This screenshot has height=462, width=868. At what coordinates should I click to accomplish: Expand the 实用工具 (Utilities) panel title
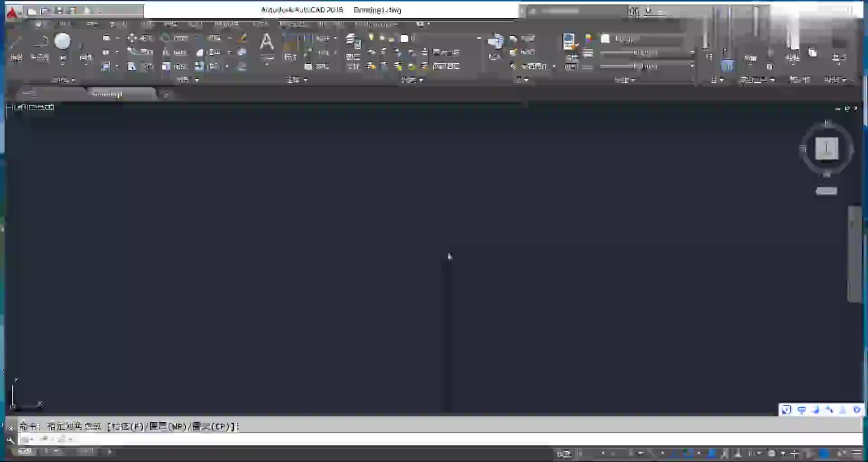point(757,80)
